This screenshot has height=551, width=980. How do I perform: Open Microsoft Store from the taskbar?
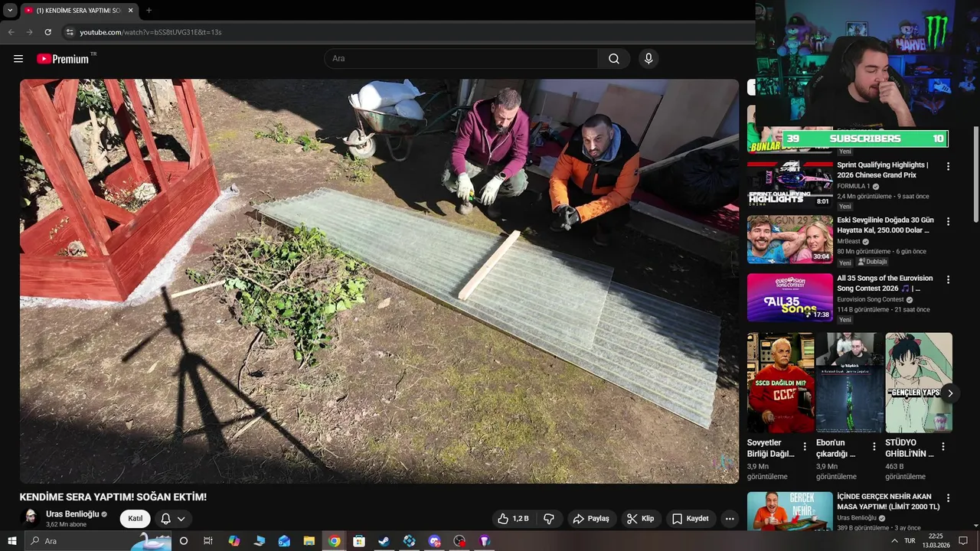pyautogui.click(x=359, y=541)
